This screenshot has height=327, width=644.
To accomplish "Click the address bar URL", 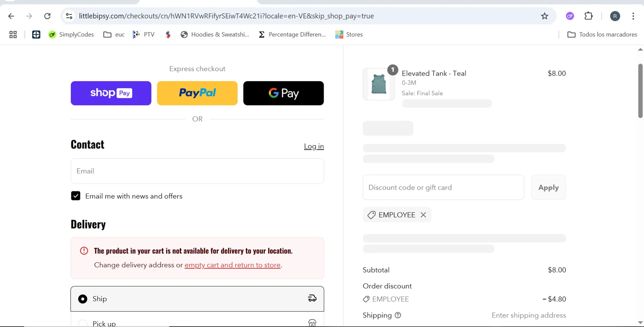I will (x=226, y=16).
